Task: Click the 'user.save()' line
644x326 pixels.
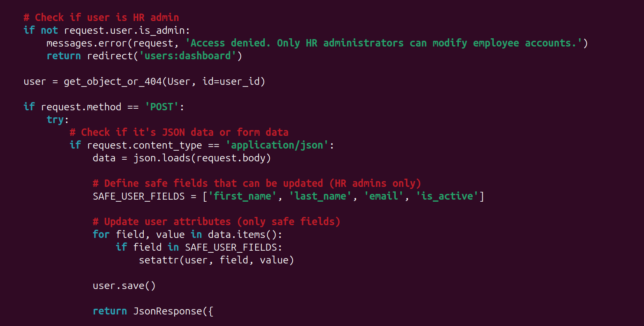Action: tap(124, 285)
